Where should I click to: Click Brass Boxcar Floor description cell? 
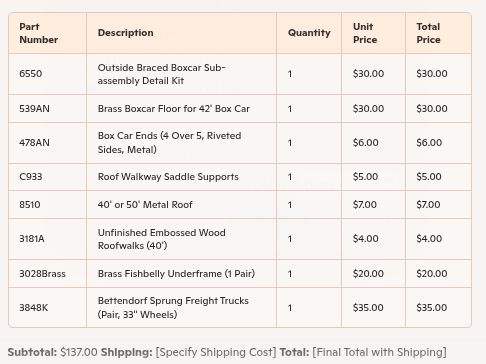181,109
